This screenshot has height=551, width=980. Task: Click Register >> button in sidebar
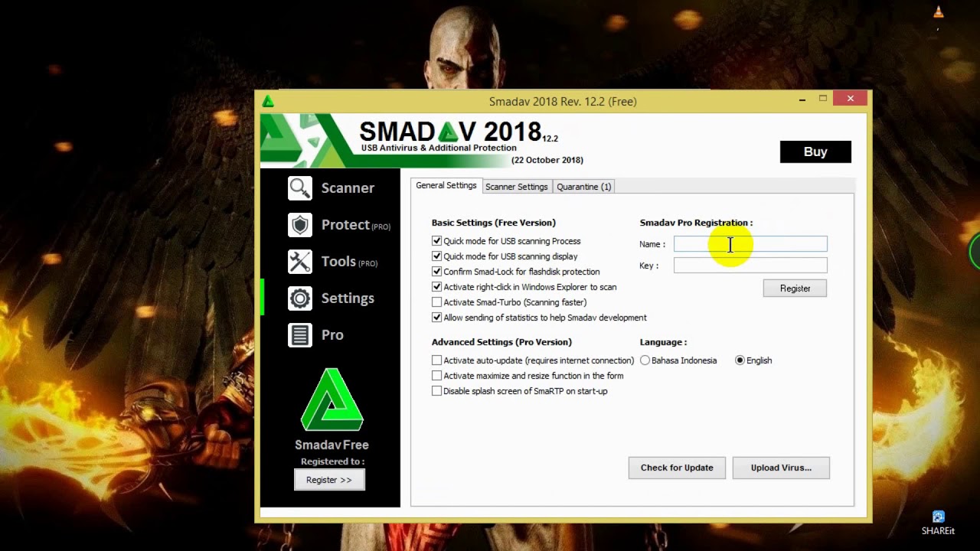[329, 480]
